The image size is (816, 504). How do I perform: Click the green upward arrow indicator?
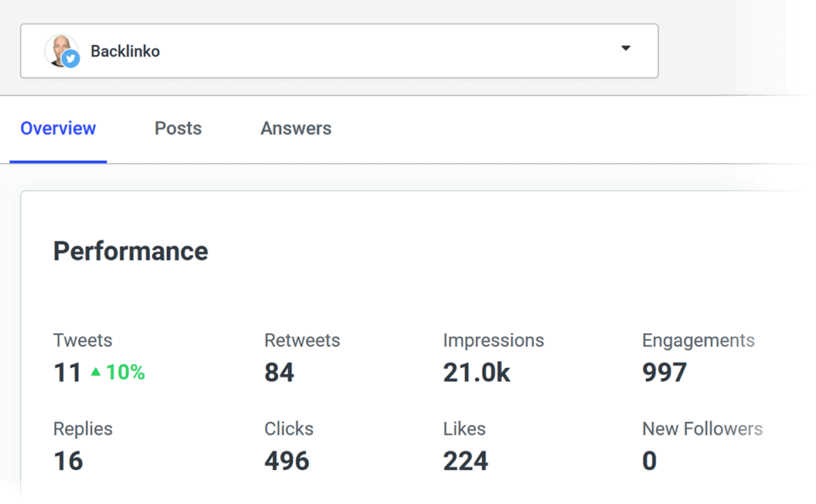[95, 372]
